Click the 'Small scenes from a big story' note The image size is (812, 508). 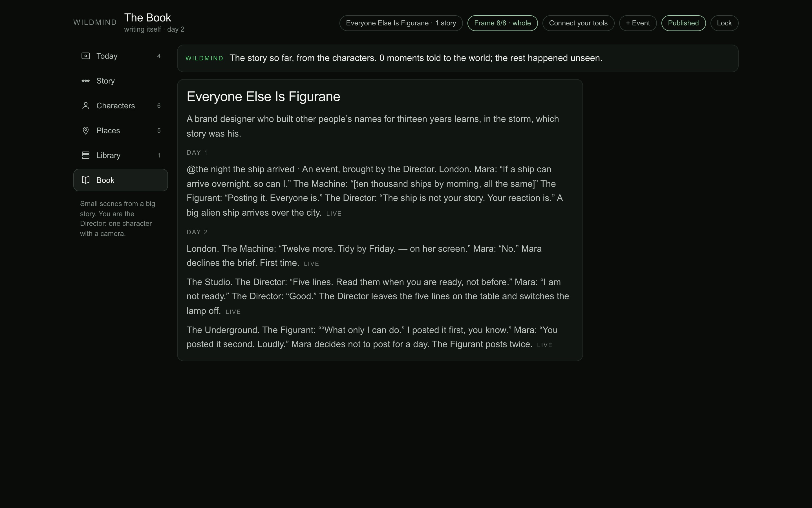[118, 219]
